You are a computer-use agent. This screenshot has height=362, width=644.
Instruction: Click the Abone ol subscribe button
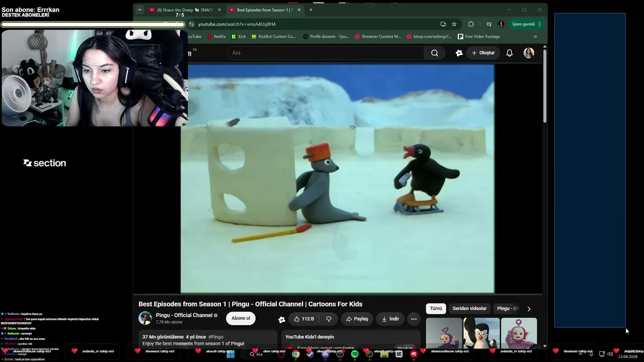tap(240, 318)
